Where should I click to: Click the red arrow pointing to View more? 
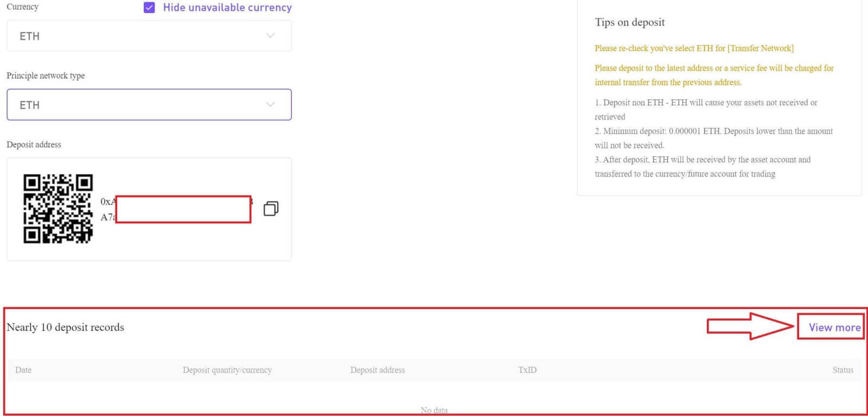[x=750, y=326]
